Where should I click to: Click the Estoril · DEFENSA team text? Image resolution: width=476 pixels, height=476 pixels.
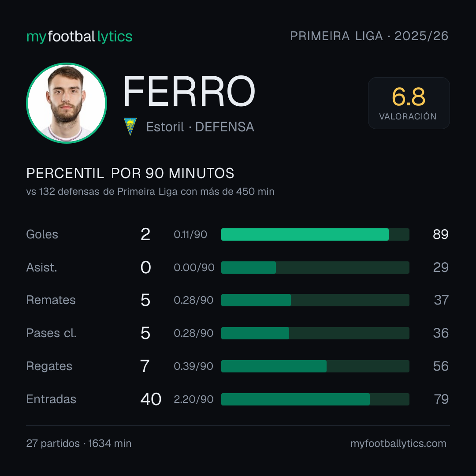coord(200,127)
